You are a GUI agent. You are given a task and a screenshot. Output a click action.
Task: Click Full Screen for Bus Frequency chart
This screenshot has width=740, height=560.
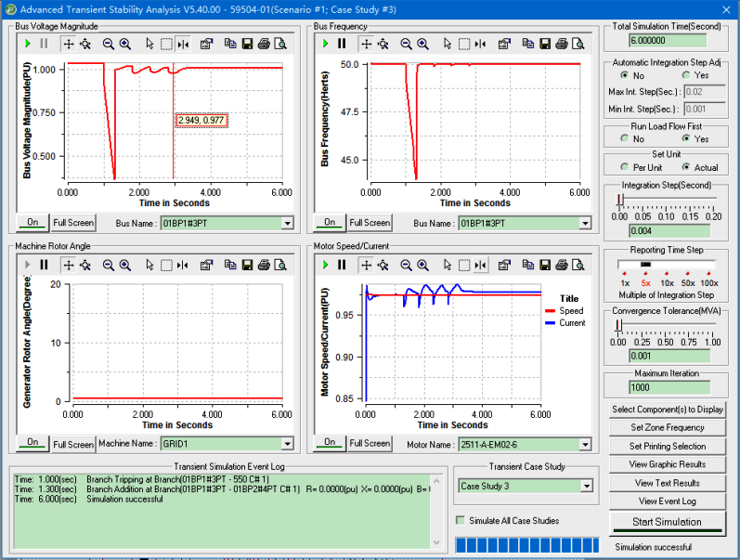click(x=370, y=222)
